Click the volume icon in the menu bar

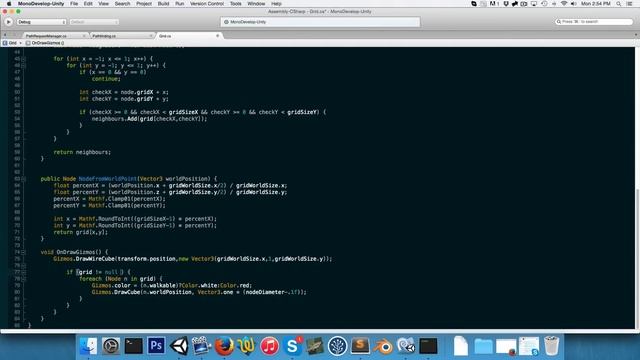click(x=573, y=4)
